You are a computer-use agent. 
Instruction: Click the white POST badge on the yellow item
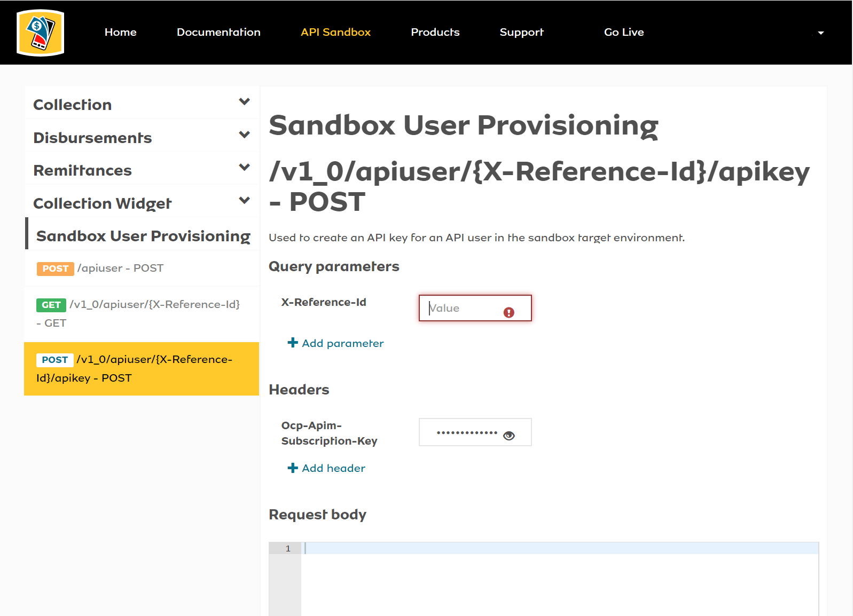(55, 360)
